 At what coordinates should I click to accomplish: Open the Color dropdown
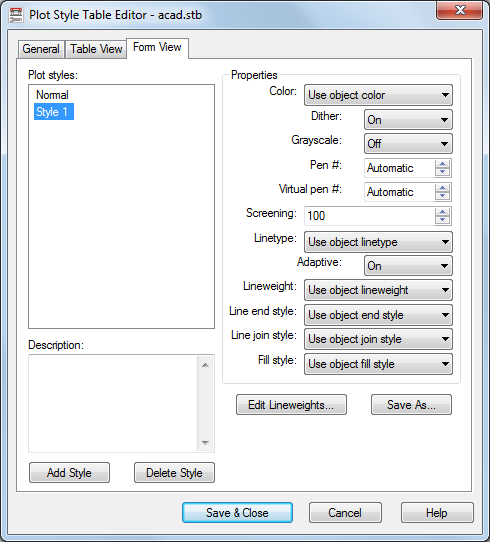pyautogui.click(x=378, y=95)
